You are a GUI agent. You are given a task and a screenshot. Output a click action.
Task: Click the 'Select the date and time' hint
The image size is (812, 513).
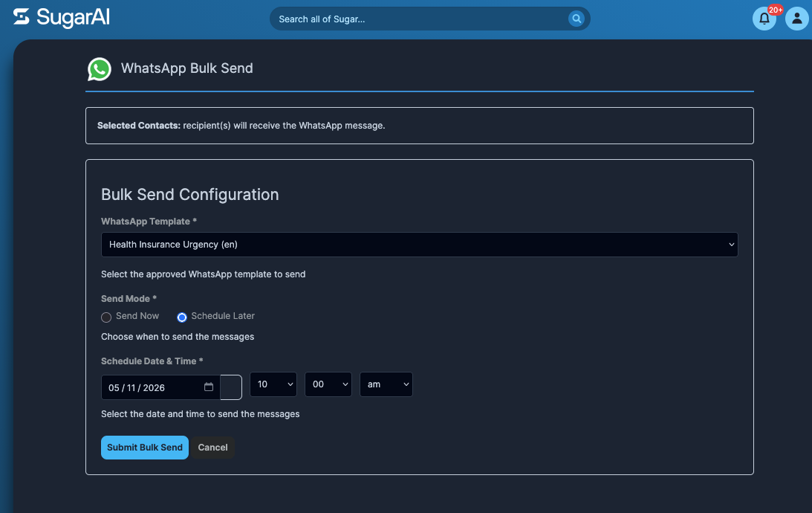(x=201, y=414)
